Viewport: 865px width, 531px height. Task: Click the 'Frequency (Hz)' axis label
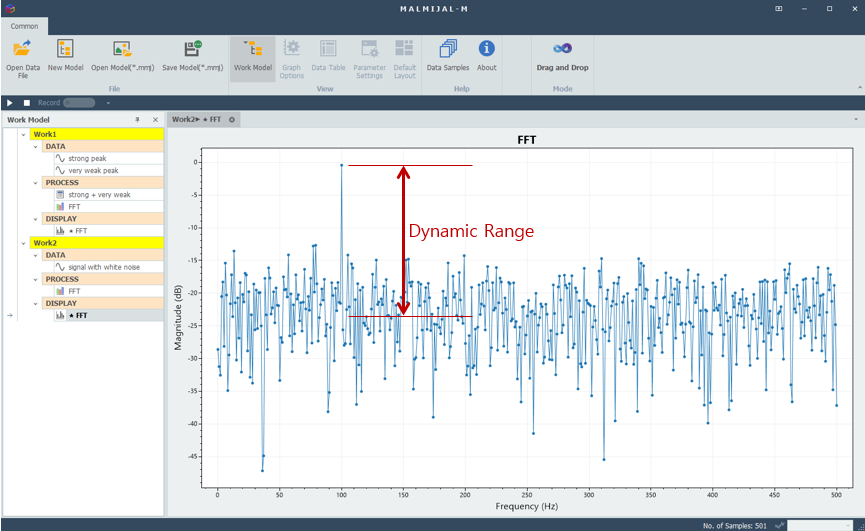coord(526,506)
